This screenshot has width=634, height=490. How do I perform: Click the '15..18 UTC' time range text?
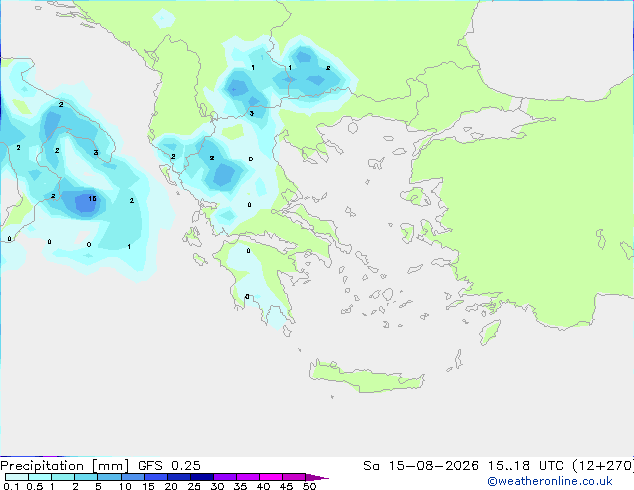pyautogui.click(x=526, y=466)
